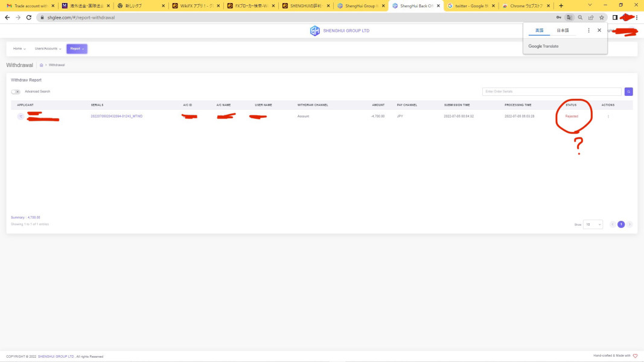The width and height of the screenshot is (644, 362).
Task: Close the Google Translate popup
Action: pyautogui.click(x=599, y=30)
